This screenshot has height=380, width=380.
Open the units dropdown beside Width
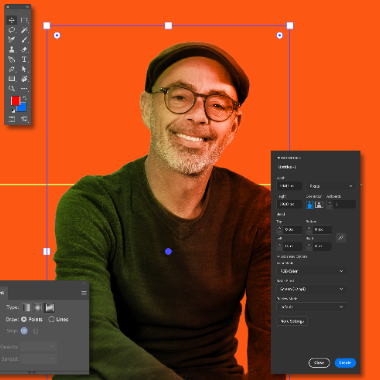tap(331, 186)
